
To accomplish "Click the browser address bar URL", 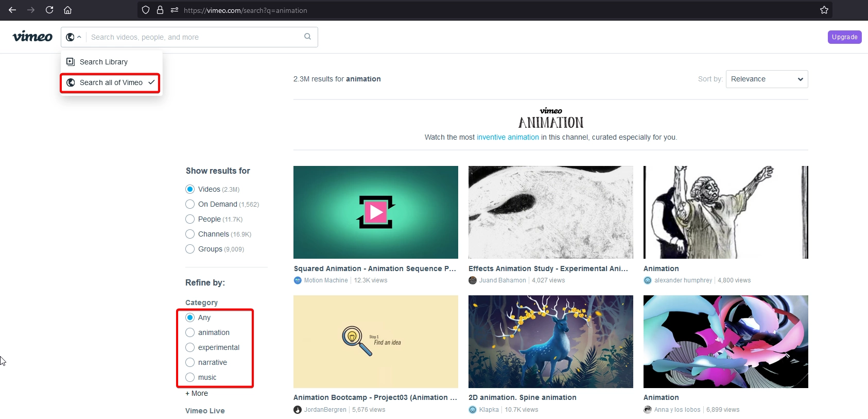I will click(x=246, y=10).
